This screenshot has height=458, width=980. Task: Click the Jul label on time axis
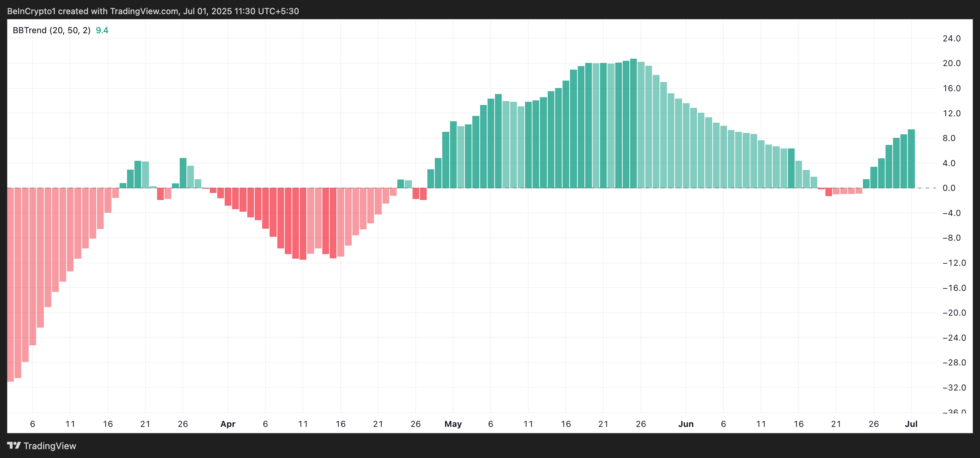pyautogui.click(x=911, y=424)
